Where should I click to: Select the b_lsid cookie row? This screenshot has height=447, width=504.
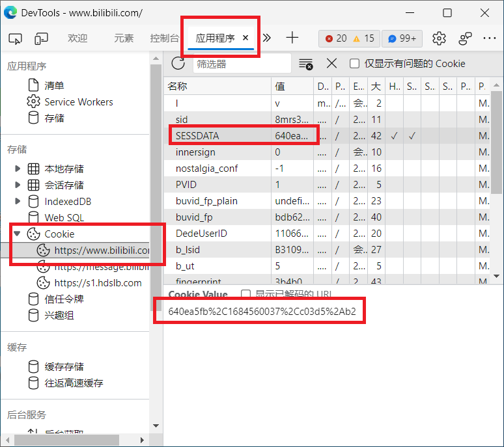(327, 249)
